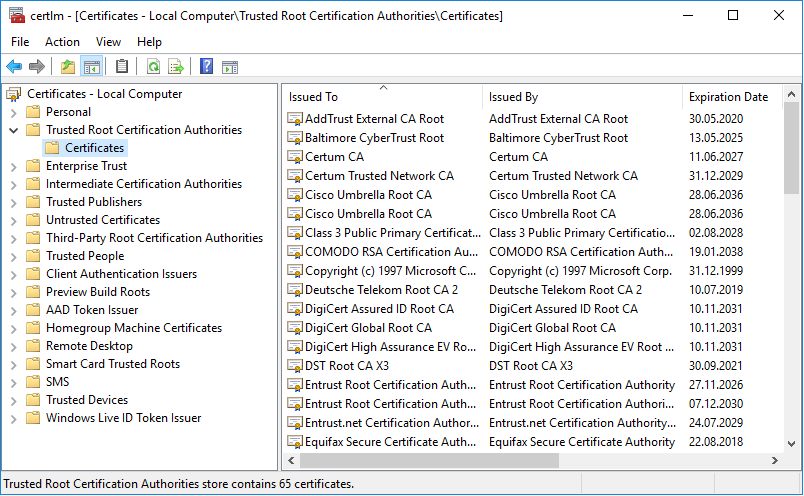Image resolution: width=804 pixels, height=496 pixels.
Task: Click certificate icon of Baltimore CyberTrust Root
Action: click(x=294, y=138)
